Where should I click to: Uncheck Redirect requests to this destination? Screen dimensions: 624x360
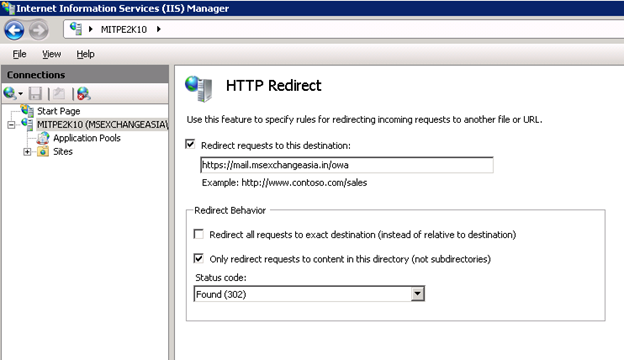[190, 144]
